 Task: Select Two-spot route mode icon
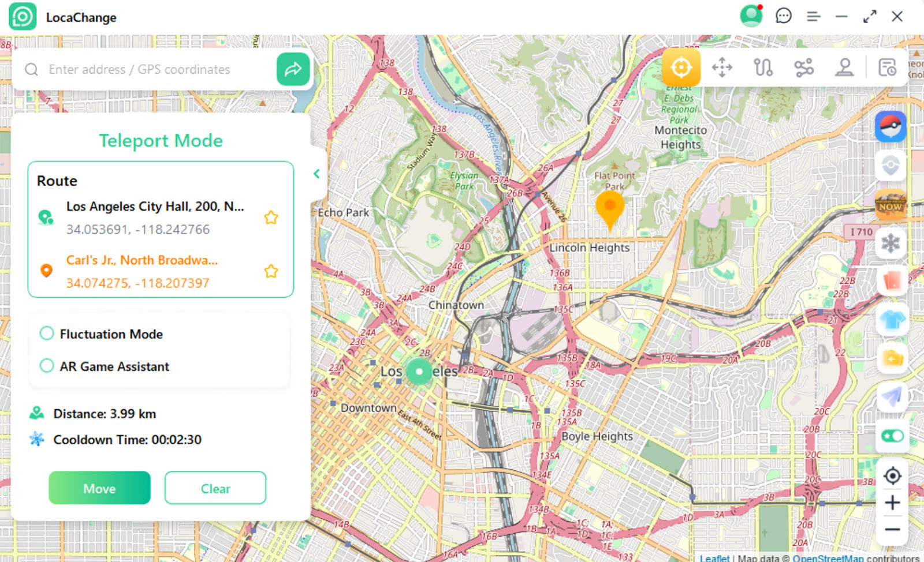coord(763,68)
